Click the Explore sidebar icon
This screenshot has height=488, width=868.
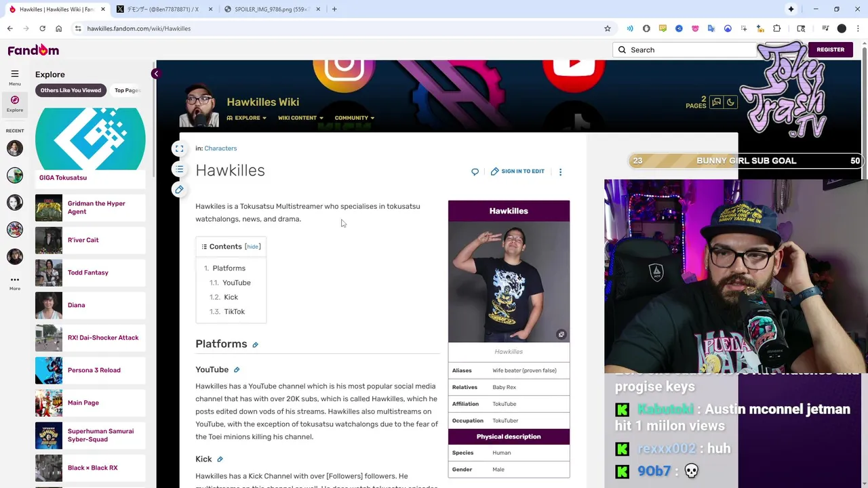click(14, 104)
